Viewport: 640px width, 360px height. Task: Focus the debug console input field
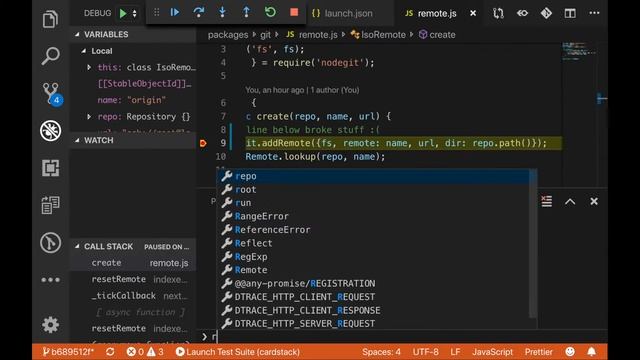coord(408,337)
